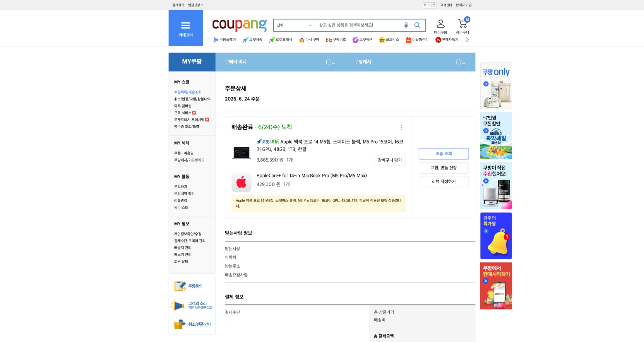
Task: Open 개인정보확인/수정 in sidebar
Action: point(188,234)
